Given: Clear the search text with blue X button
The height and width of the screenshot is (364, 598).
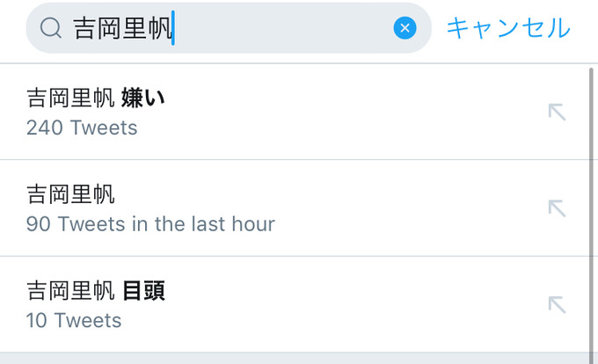Looking at the screenshot, I should tap(405, 28).
